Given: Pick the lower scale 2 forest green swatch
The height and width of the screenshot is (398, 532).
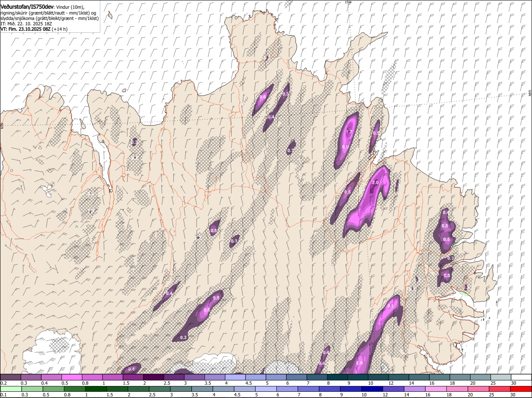Looking at the screenshot, I should tap(138, 389).
